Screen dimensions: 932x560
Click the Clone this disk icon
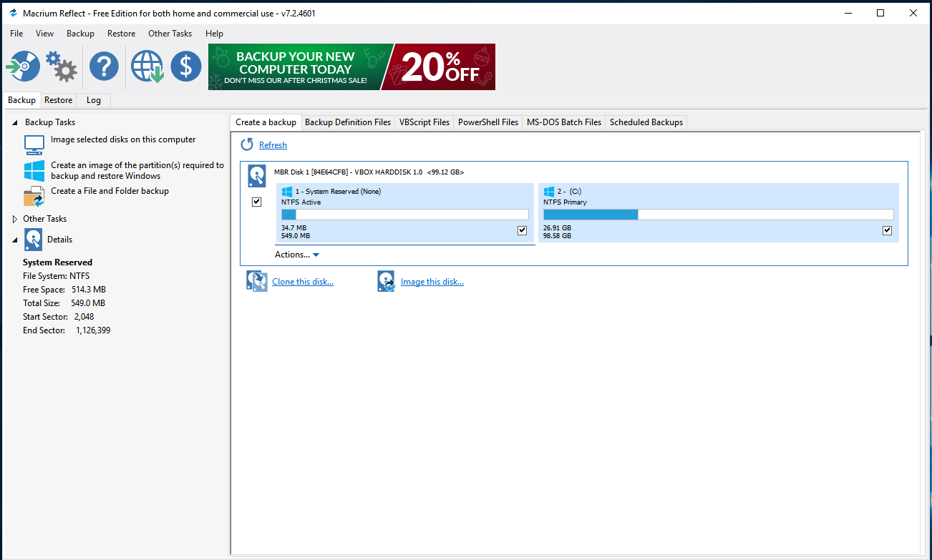click(257, 281)
